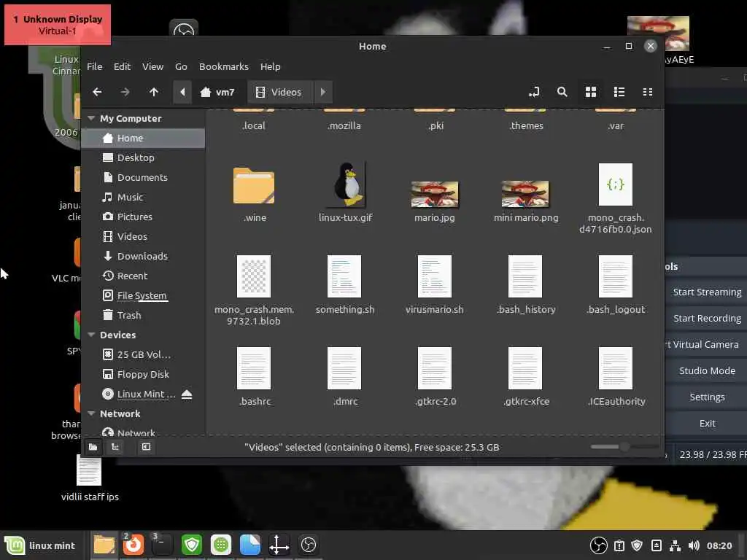747x560 pixels.
Task: Switch to list view
Action: pos(619,92)
